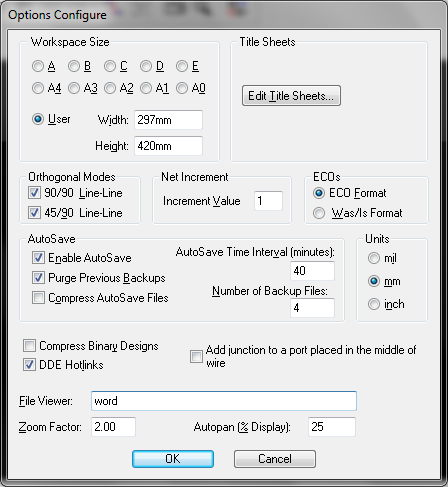
Task: Click the File Viewer text field
Action: [224, 401]
